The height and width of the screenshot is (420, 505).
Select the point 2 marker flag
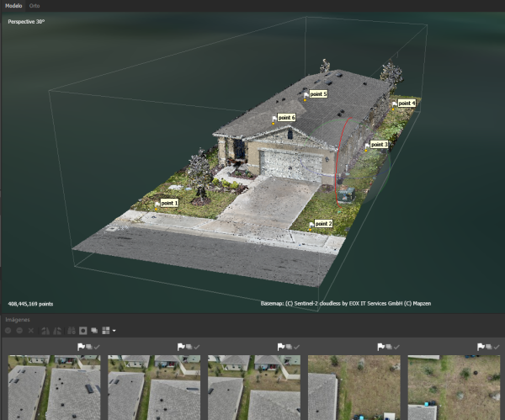pyautogui.click(x=311, y=224)
